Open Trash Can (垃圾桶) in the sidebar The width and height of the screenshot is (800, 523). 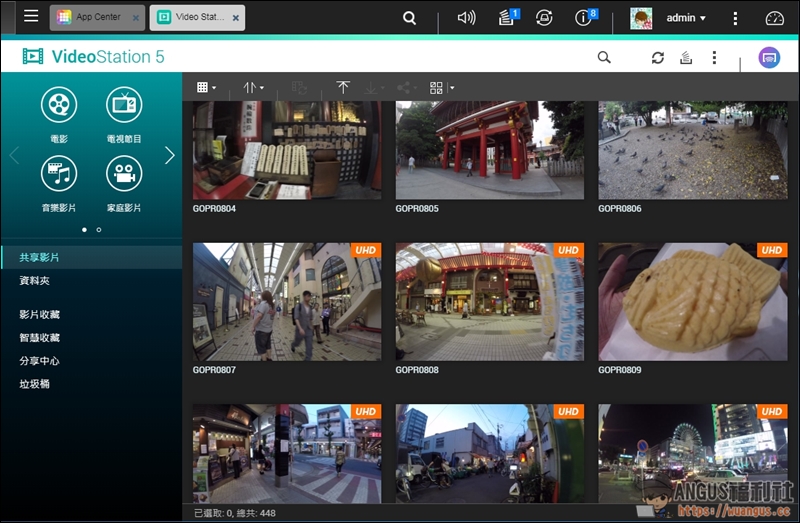tap(34, 384)
